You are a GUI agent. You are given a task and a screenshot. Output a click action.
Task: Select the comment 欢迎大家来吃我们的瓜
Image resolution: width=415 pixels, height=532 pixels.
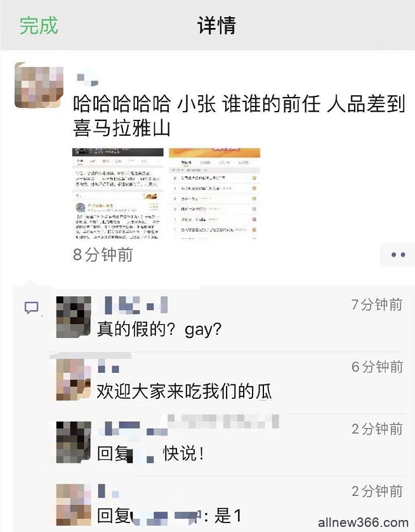tap(185, 391)
